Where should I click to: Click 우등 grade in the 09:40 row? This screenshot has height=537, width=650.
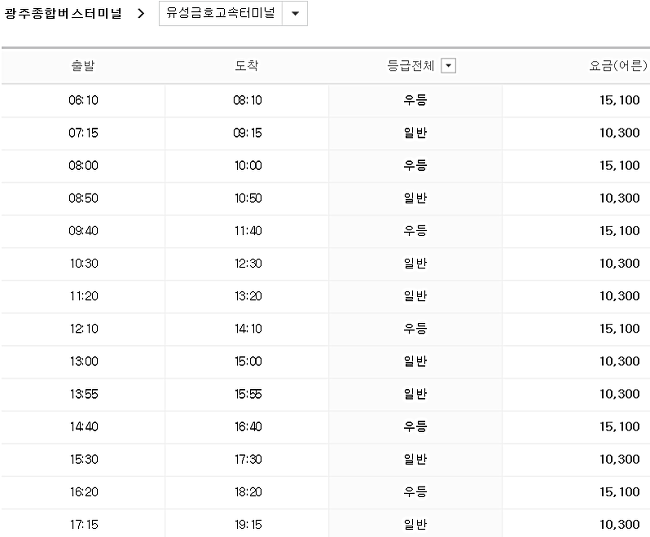(415, 231)
